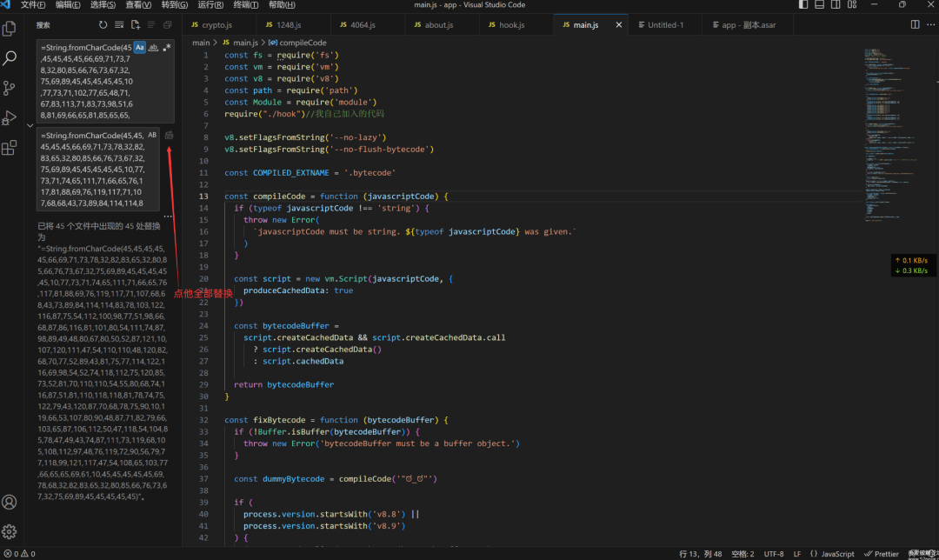The height and width of the screenshot is (560, 939).
Task: Customize layout icon in title bar
Action: point(852,5)
